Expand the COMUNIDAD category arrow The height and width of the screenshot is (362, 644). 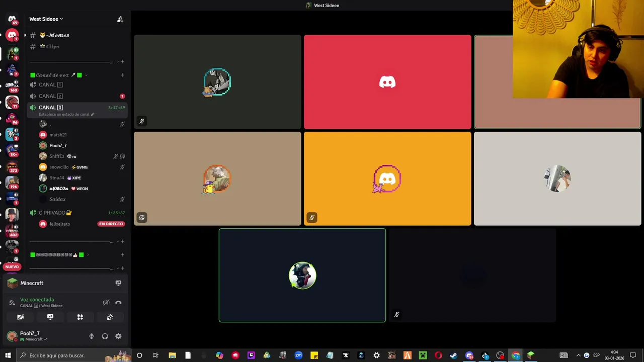pyautogui.click(x=88, y=255)
